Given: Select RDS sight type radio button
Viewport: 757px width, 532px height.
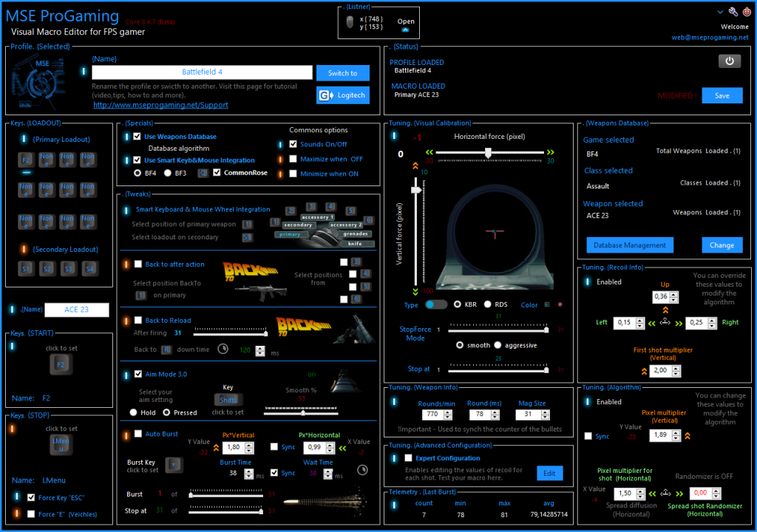Looking at the screenshot, I should pos(488,304).
